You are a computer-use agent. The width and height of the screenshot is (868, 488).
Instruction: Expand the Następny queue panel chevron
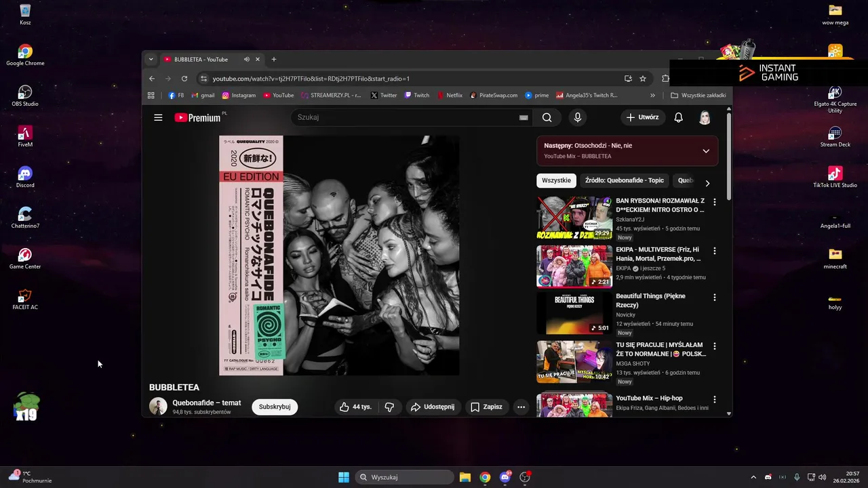pos(706,150)
